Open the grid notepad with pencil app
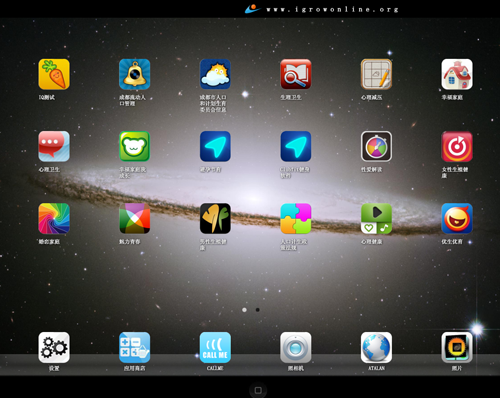Viewport: 500px width, 398px height. click(376, 74)
